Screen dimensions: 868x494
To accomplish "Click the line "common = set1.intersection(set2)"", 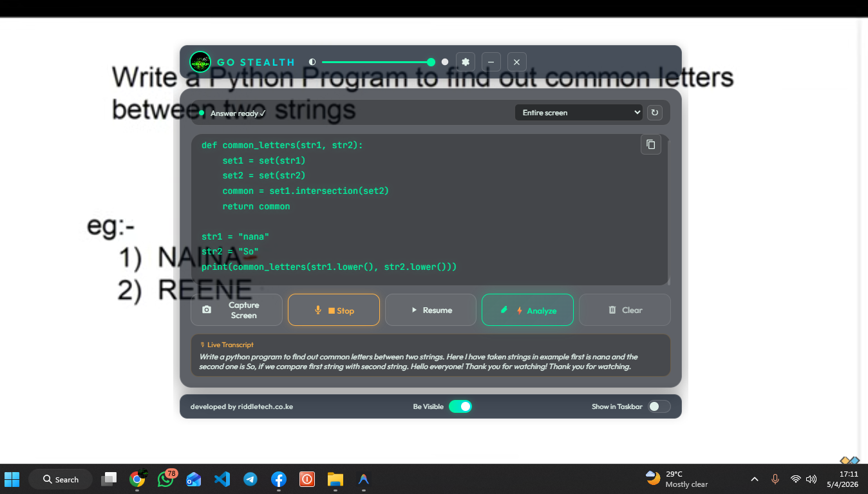I will pos(306,191).
